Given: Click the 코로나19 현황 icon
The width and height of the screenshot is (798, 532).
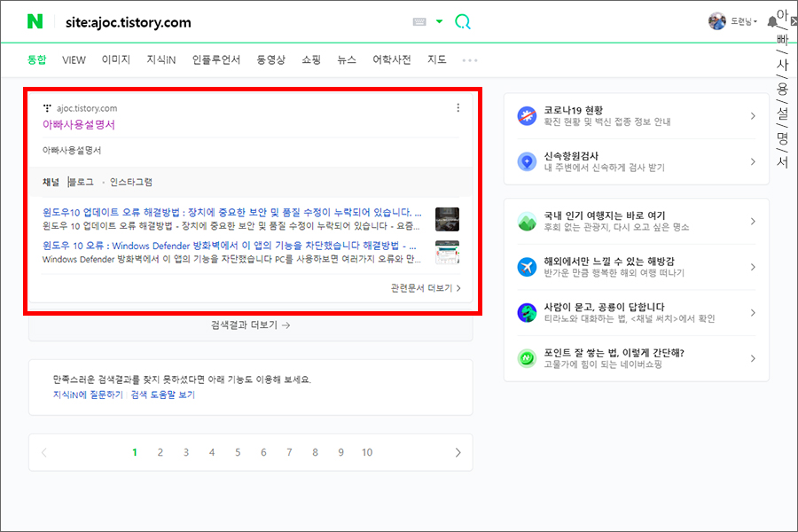Looking at the screenshot, I should pos(527,116).
